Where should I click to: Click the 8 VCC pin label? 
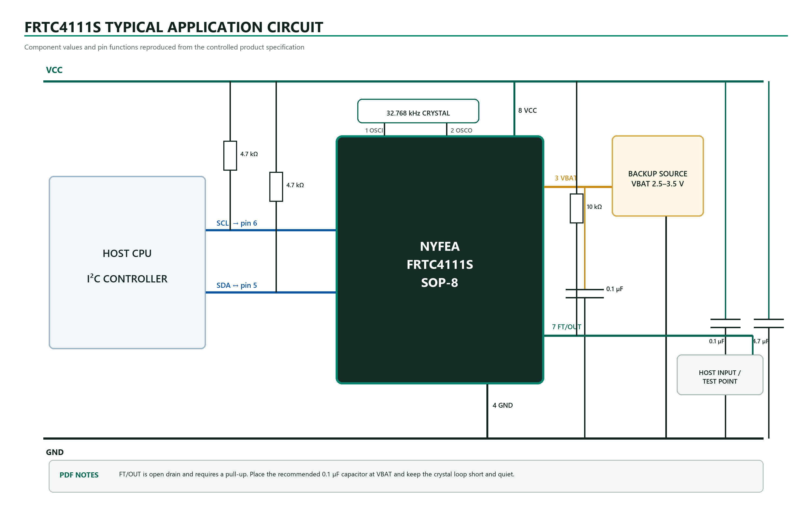pos(528,111)
